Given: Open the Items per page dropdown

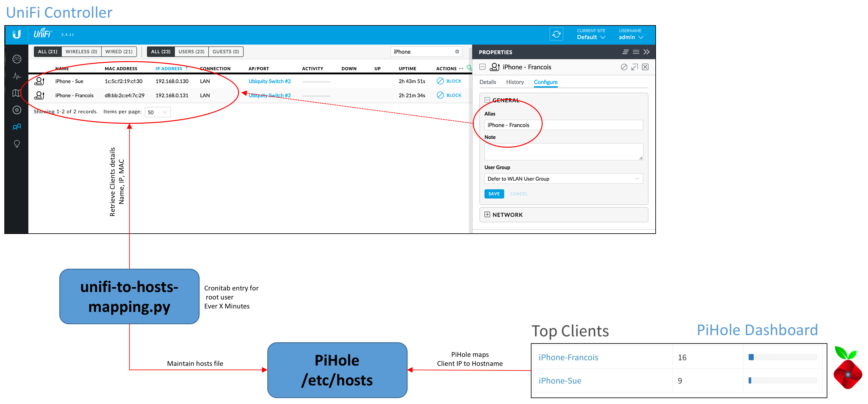Looking at the screenshot, I should [x=157, y=112].
